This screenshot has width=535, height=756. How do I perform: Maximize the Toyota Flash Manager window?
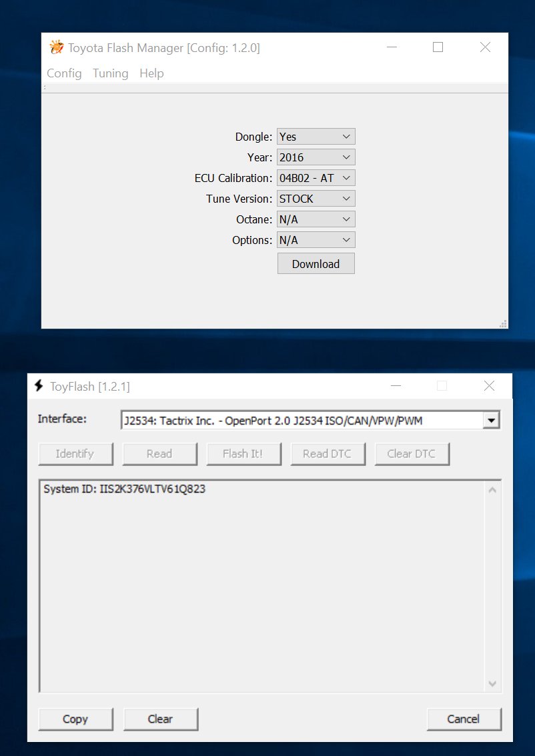(438, 47)
